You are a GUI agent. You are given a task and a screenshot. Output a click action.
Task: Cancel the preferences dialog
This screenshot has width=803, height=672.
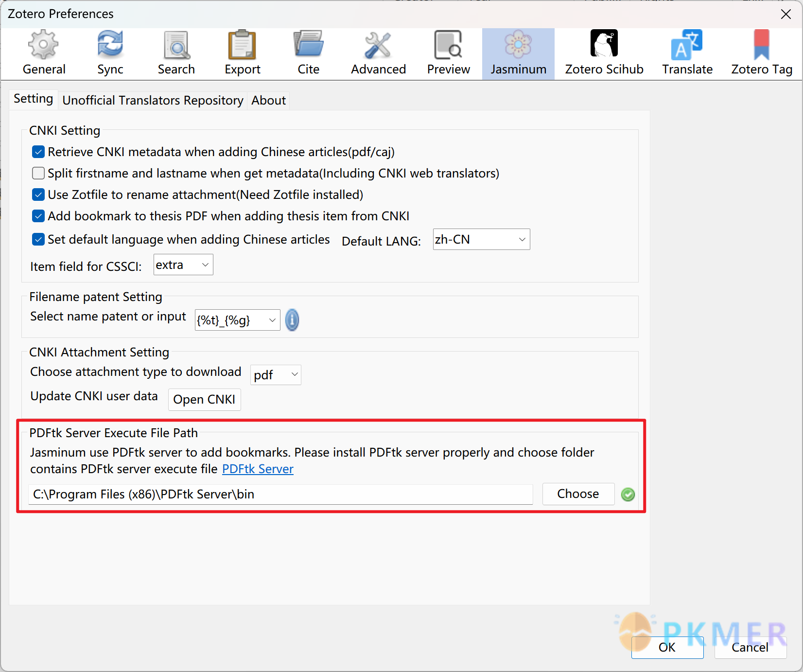[x=750, y=648]
